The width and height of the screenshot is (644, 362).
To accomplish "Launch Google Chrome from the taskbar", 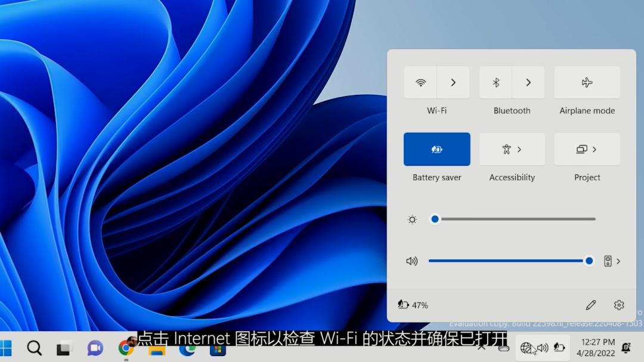I will [x=125, y=348].
